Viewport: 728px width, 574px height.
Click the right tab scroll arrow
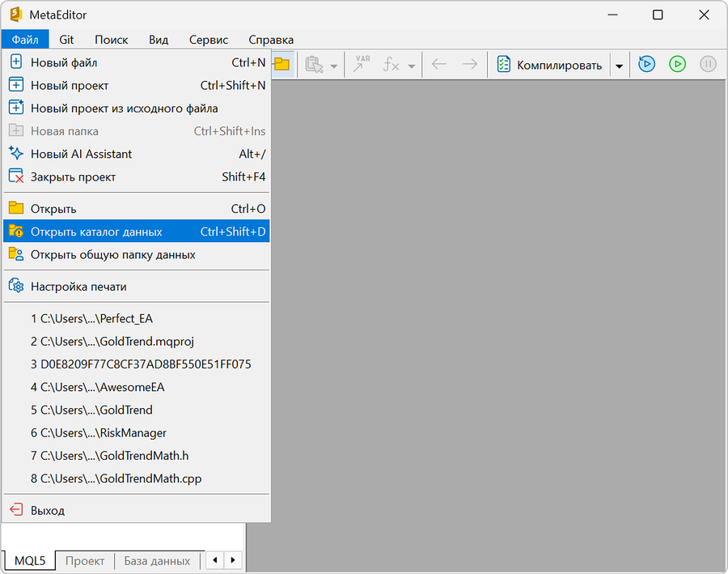[233, 559]
